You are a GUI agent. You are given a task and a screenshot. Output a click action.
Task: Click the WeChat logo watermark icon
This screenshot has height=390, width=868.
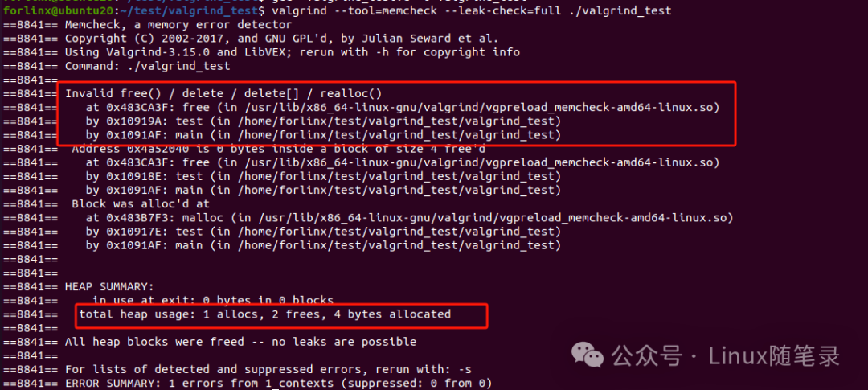click(588, 355)
